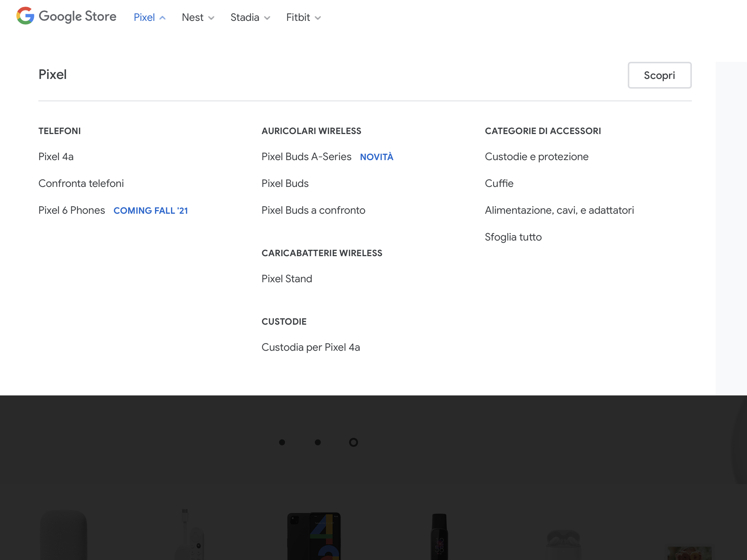Click the Pixel 4 phone thumbnail
This screenshot has height=560, width=747.
click(314, 536)
